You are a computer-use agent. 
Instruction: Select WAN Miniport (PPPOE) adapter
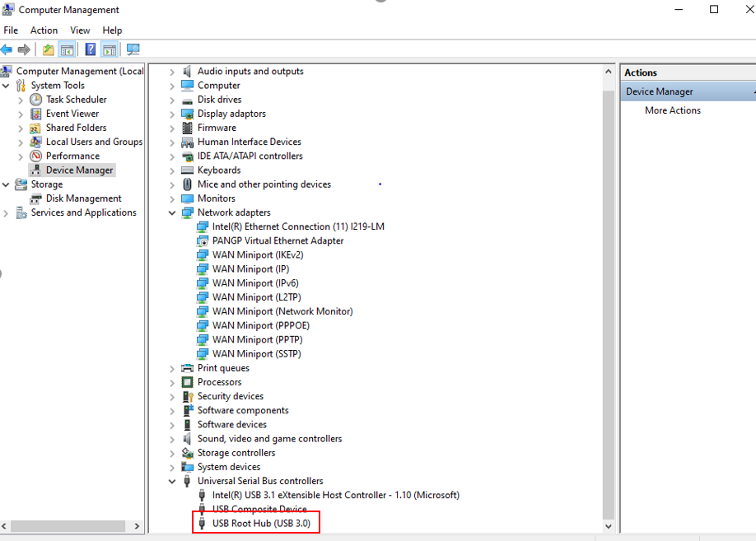(261, 326)
